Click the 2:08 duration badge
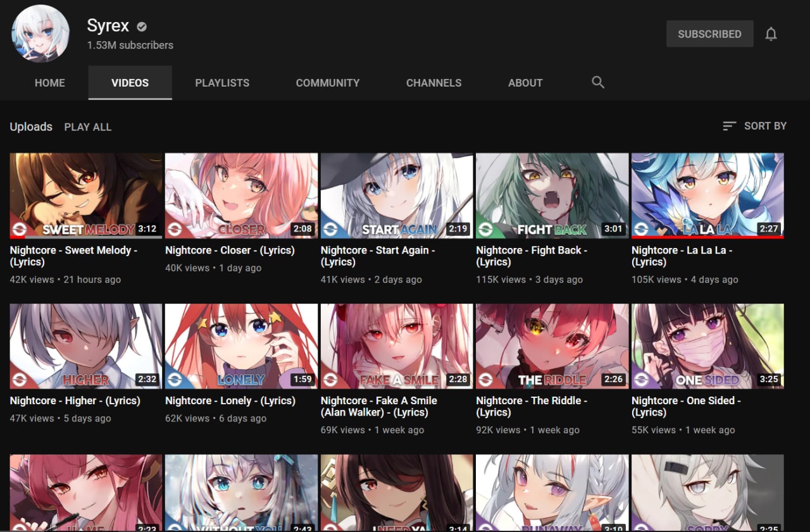Screen dimensions: 810x532 [x=302, y=229]
